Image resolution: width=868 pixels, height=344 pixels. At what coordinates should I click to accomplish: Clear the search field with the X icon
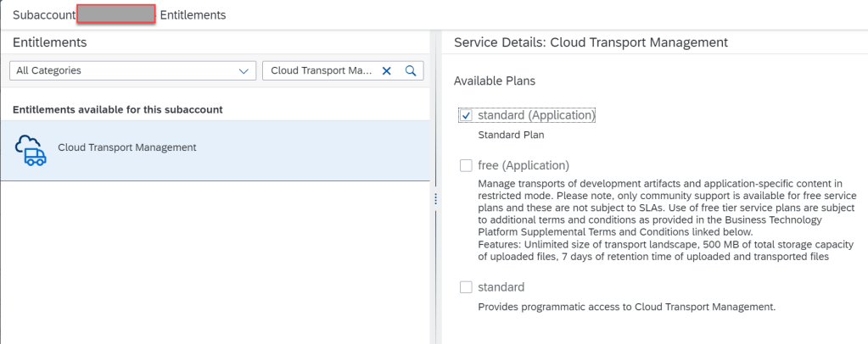pyautogui.click(x=386, y=71)
